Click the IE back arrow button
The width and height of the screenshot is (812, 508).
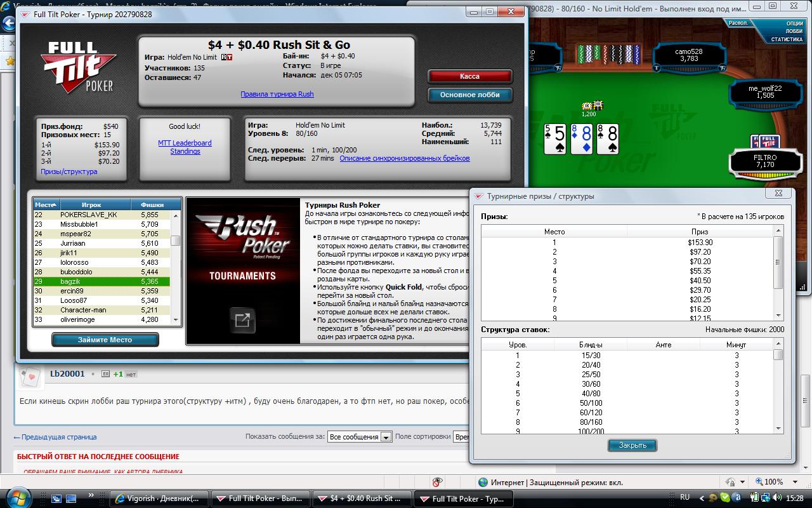point(8,24)
